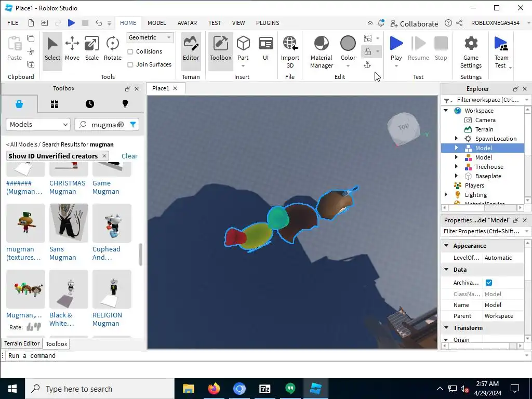Expand the Baseplate item
The height and width of the screenshot is (399, 532).
point(456,176)
